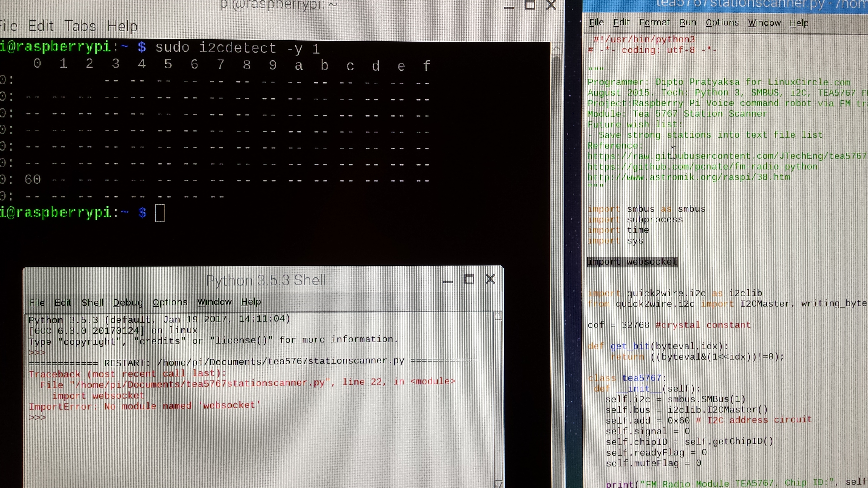868x488 pixels.
Task: Open editor Options menu
Action: tap(722, 22)
